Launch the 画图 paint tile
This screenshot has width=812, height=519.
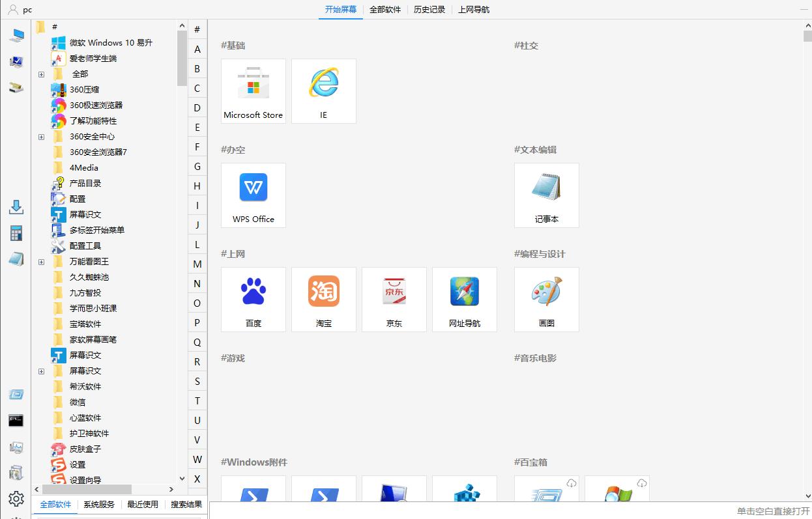coord(547,300)
